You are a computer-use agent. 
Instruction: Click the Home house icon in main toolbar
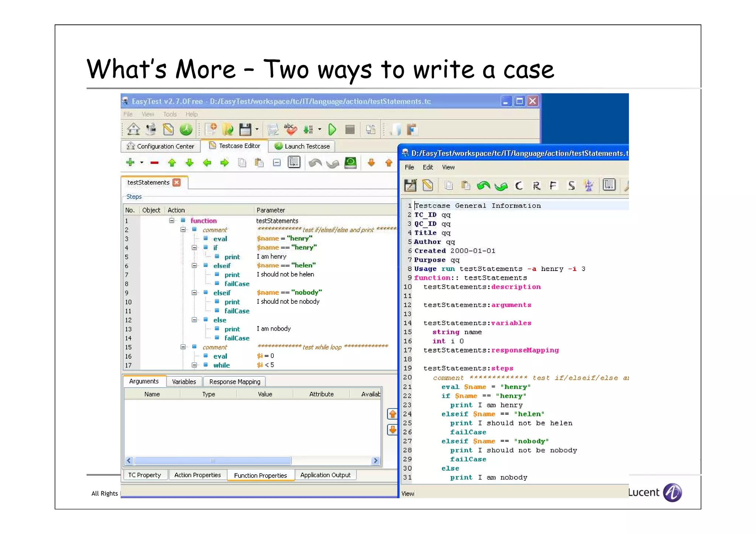click(133, 130)
